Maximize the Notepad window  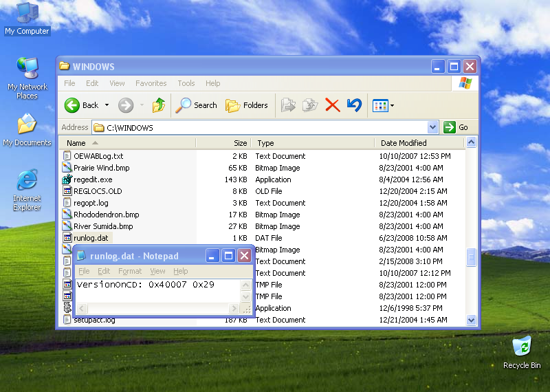228,256
